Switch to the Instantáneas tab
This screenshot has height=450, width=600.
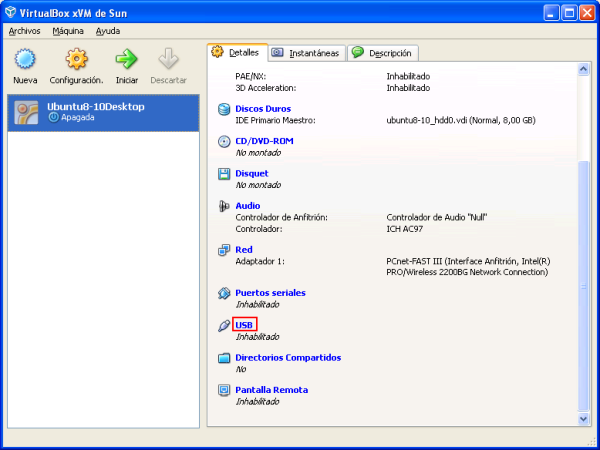[x=305, y=53]
